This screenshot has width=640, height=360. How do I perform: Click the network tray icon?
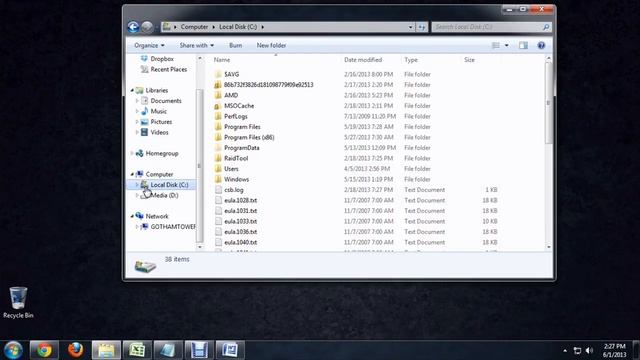click(577, 350)
